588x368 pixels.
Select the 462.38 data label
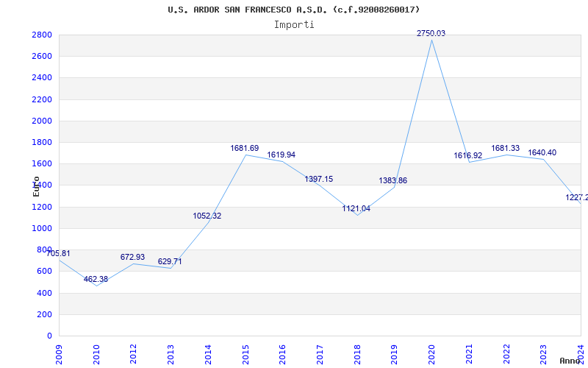[x=96, y=280]
